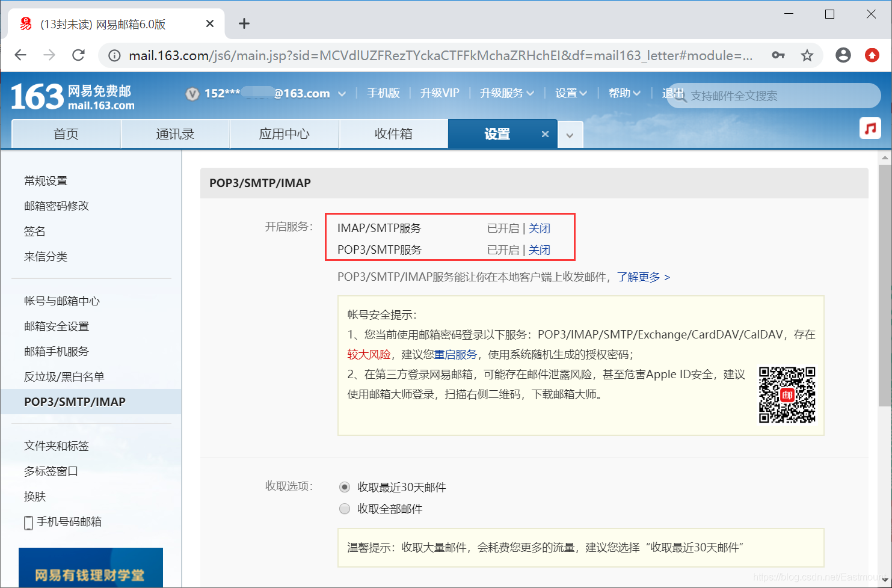Click the 支持邮件全文搜索 search field
The image size is (892, 588).
774,96
